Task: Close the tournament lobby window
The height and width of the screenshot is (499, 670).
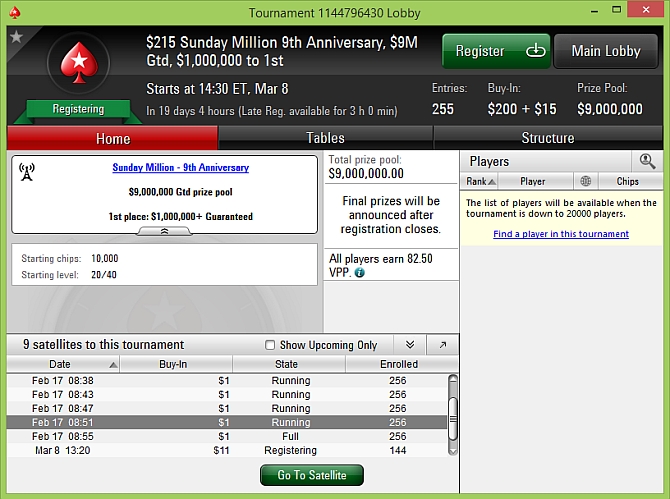Action: tap(646, 10)
